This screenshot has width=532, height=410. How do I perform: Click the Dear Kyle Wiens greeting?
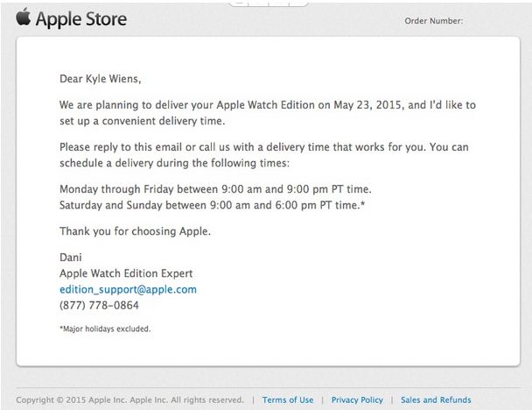[x=100, y=79]
